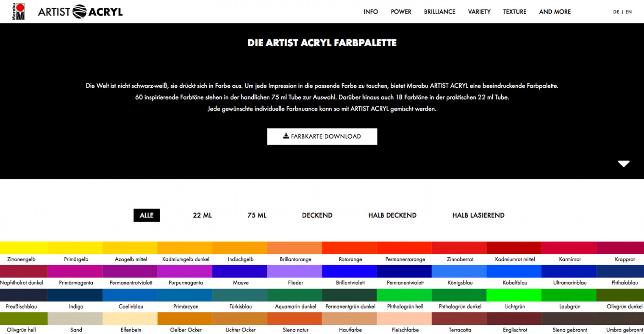
Task: Open the AND MORE menu item
Action: click(x=555, y=12)
